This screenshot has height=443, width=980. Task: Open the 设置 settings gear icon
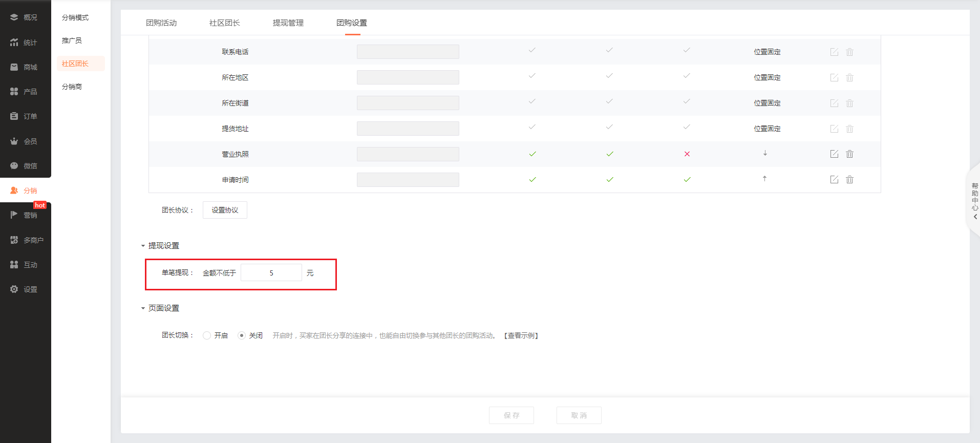click(x=14, y=289)
